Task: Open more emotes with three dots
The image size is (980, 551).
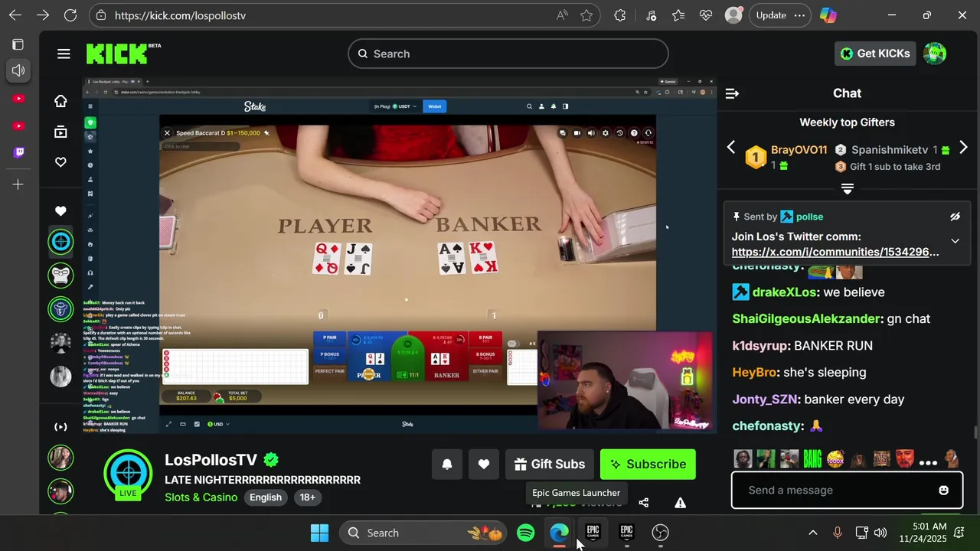Action: click(928, 462)
